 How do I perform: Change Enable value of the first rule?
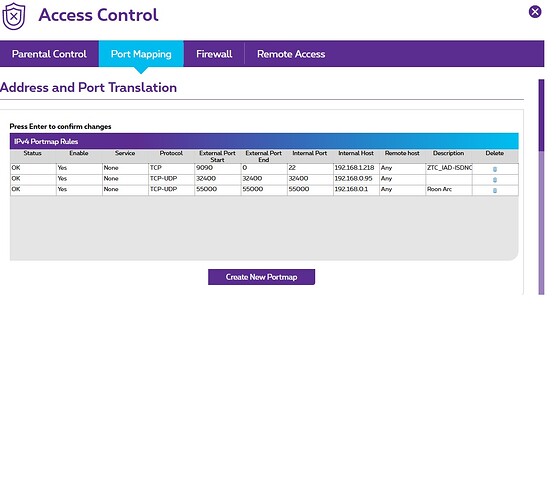click(x=79, y=168)
